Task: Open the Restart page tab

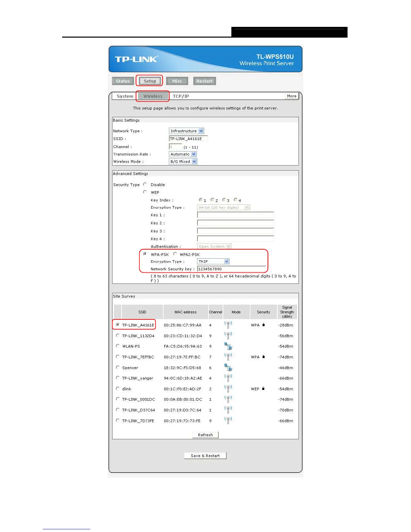Action: click(x=204, y=81)
